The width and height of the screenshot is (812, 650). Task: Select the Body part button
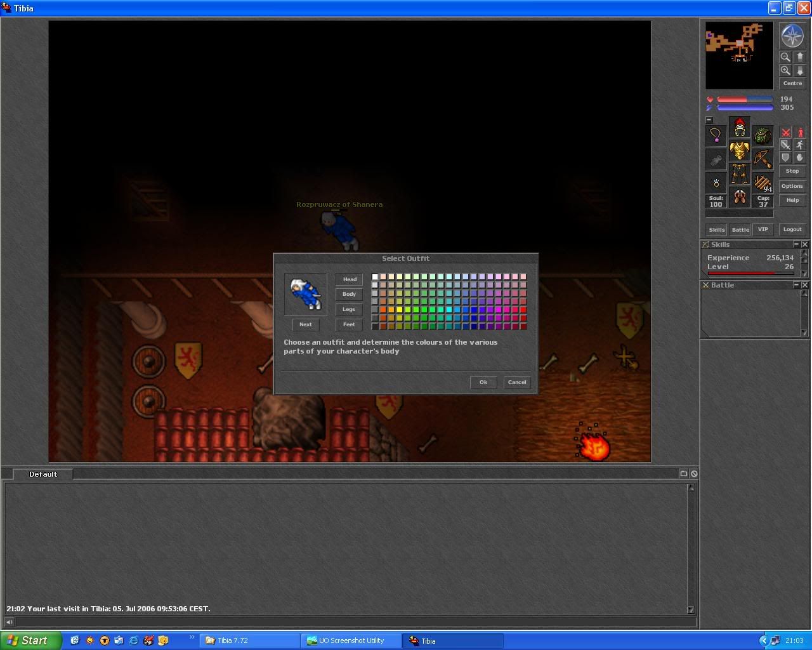pyautogui.click(x=350, y=294)
